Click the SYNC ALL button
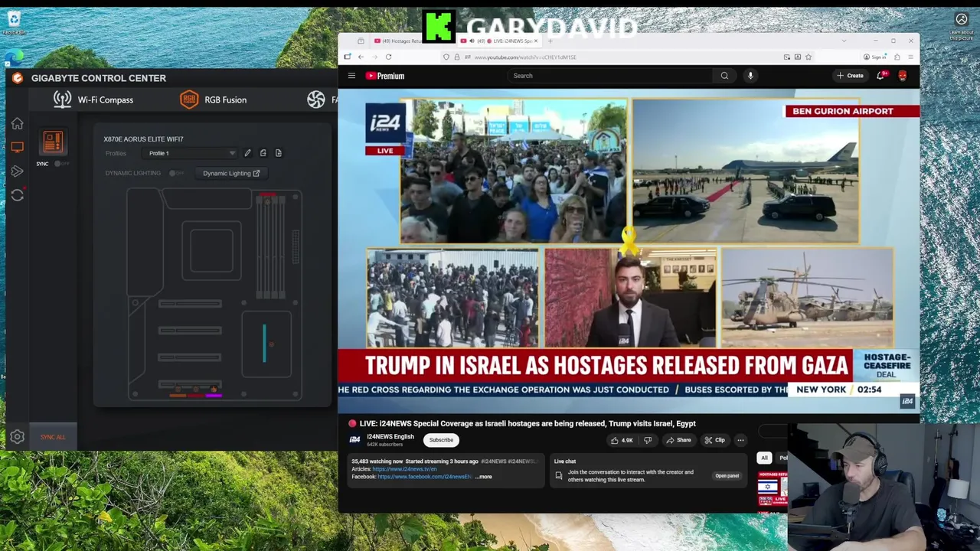This screenshot has height=551, width=980. (53, 437)
